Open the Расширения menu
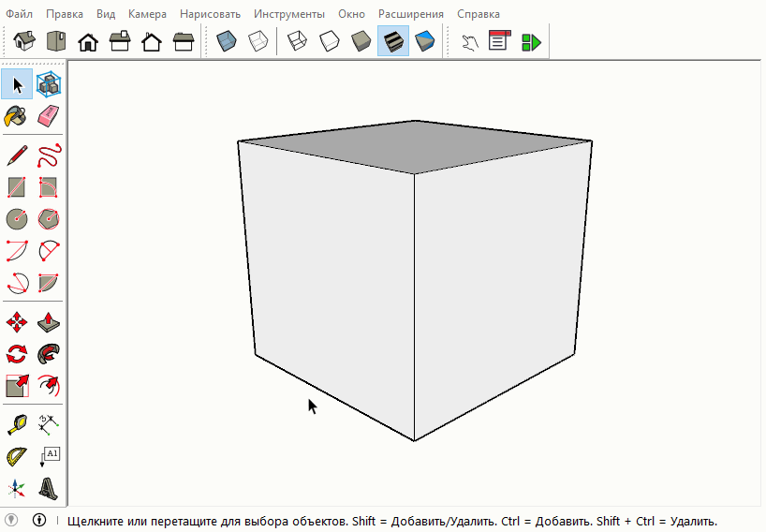The height and width of the screenshot is (532, 766). 411,14
